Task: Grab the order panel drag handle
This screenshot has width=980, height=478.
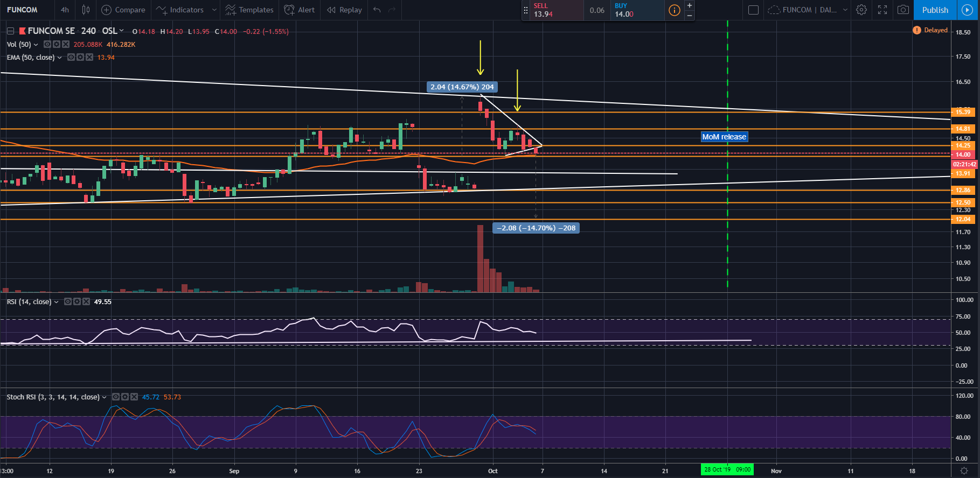Action: [x=526, y=10]
